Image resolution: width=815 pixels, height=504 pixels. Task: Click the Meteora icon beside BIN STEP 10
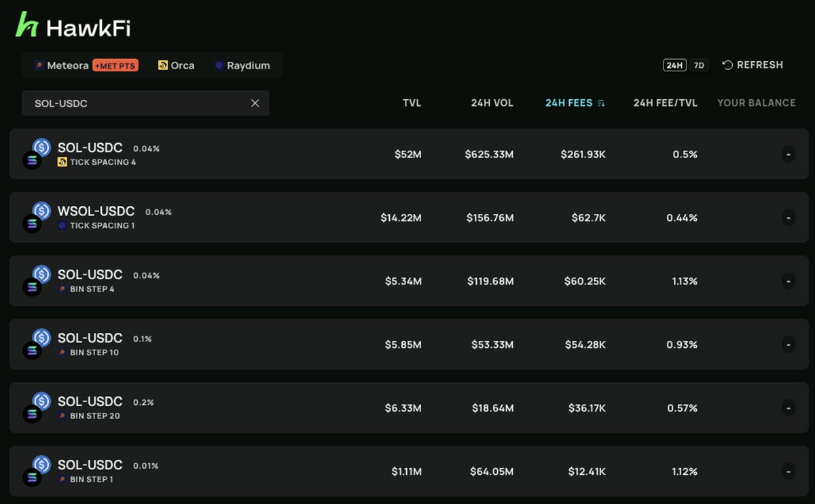coord(62,353)
